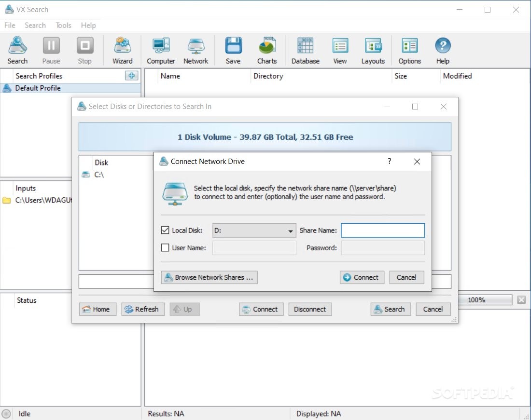Open the Local Disk D: dropdown
531x420 pixels.
pyautogui.click(x=254, y=230)
